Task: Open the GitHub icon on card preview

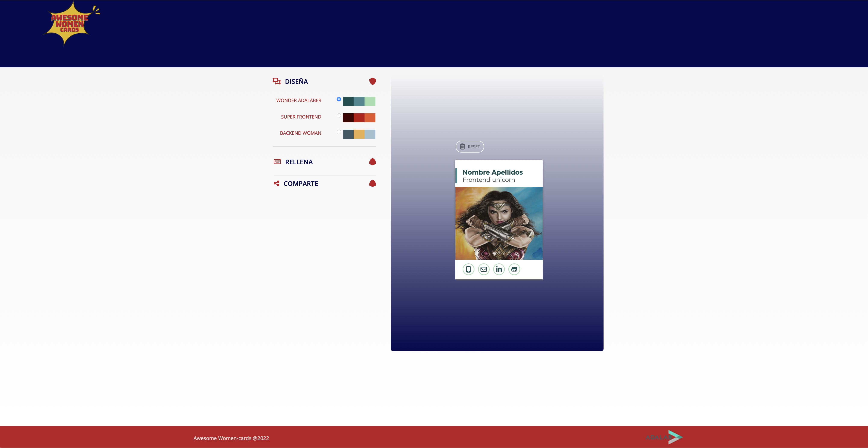Action: pyautogui.click(x=514, y=269)
